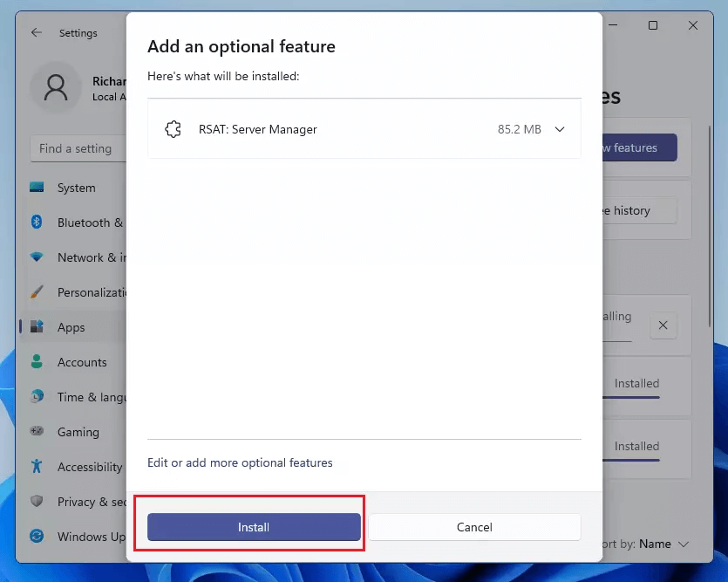The image size is (728, 582).
Task: Cancel the optional feature installation
Action: pos(474,527)
